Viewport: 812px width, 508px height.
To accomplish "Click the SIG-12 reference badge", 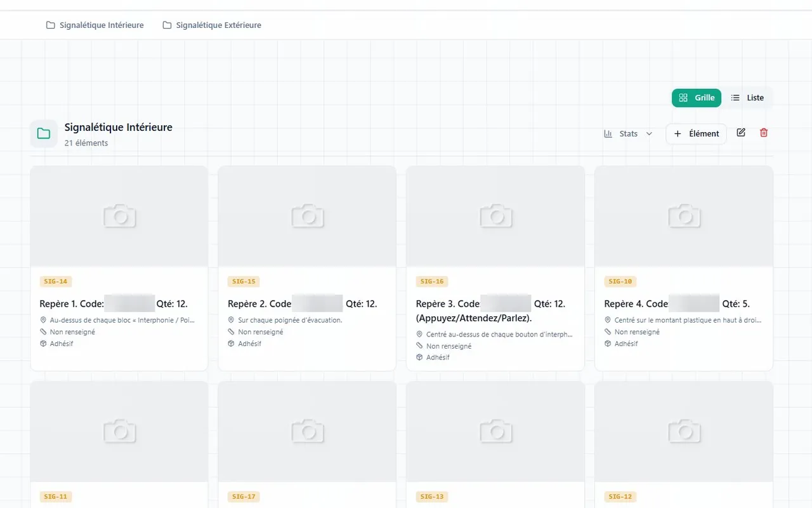I will pyautogui.click(x=620, y=497).
